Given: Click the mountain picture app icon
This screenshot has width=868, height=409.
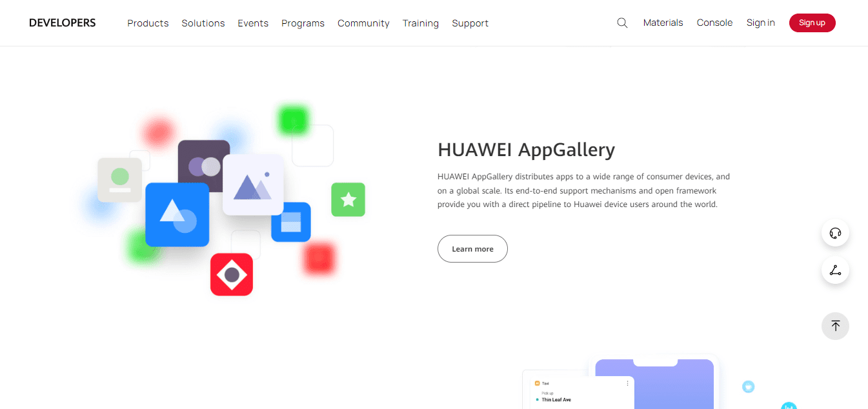Looking at the screenshot, I should coord(254,185).
